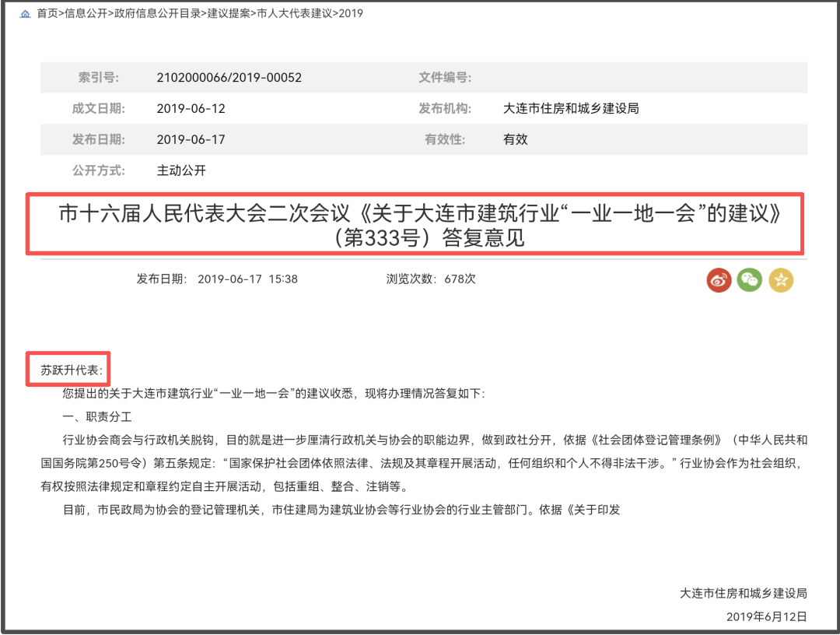Click the 有效性 value 有效
This screenshot has width=840, height=635.
point(516,139)
